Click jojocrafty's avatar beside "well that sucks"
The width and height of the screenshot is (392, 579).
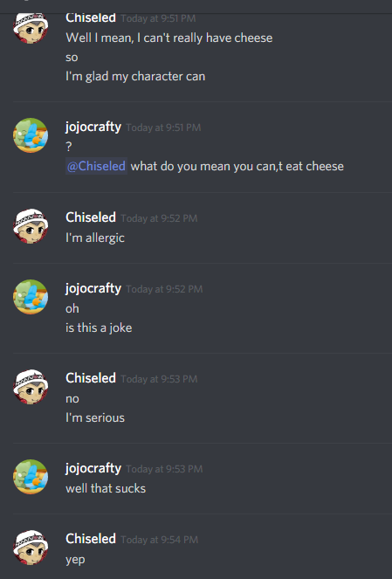pos(31,477)
